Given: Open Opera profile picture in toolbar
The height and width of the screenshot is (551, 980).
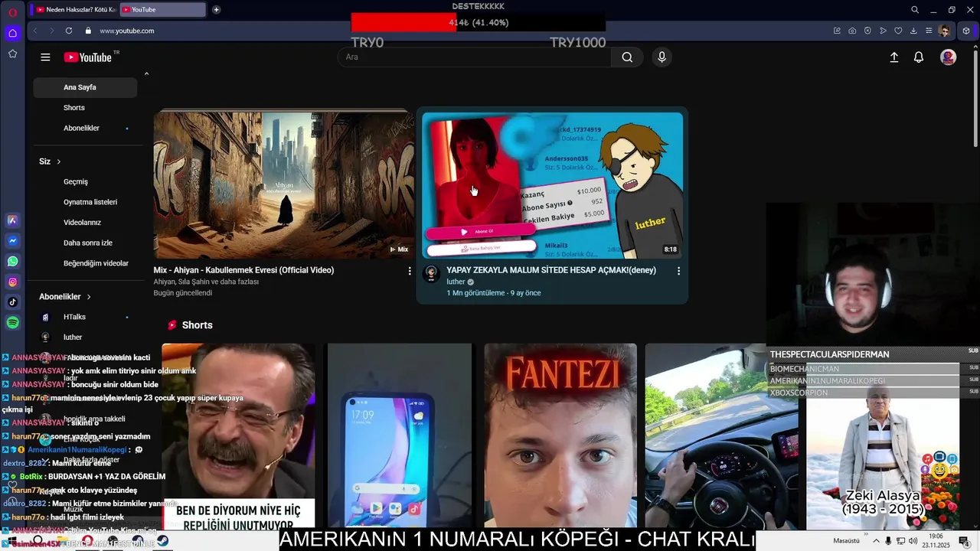Looking at the screenshot, I should pos(945,31).
